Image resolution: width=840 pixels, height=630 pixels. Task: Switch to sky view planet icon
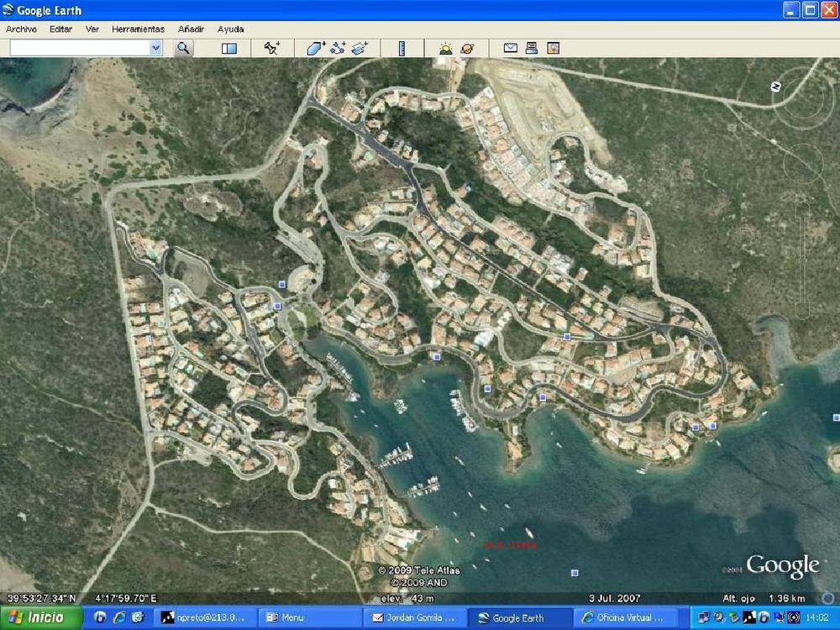467,49
